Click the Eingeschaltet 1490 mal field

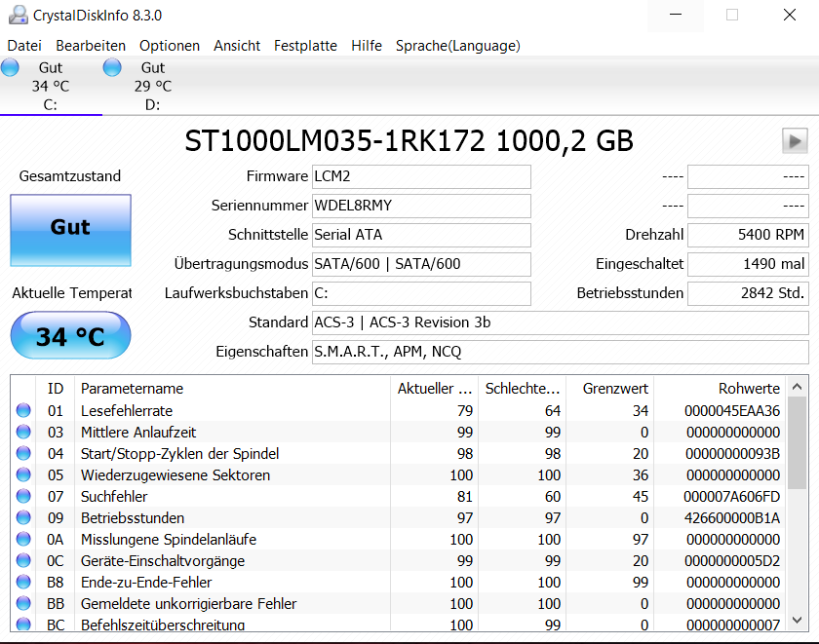click(748, 265)
